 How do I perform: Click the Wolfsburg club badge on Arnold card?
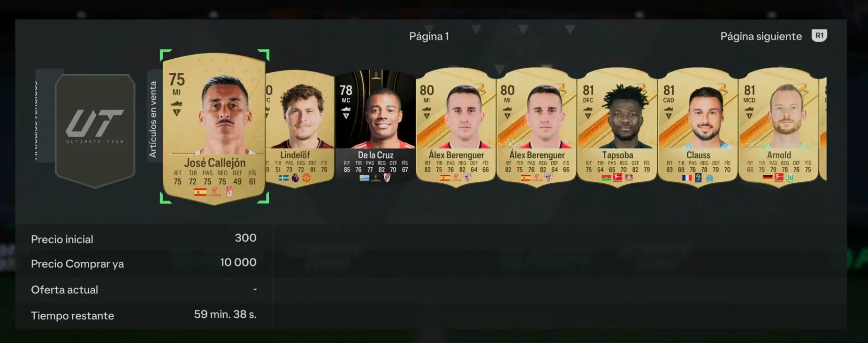(x=790, y=178)
